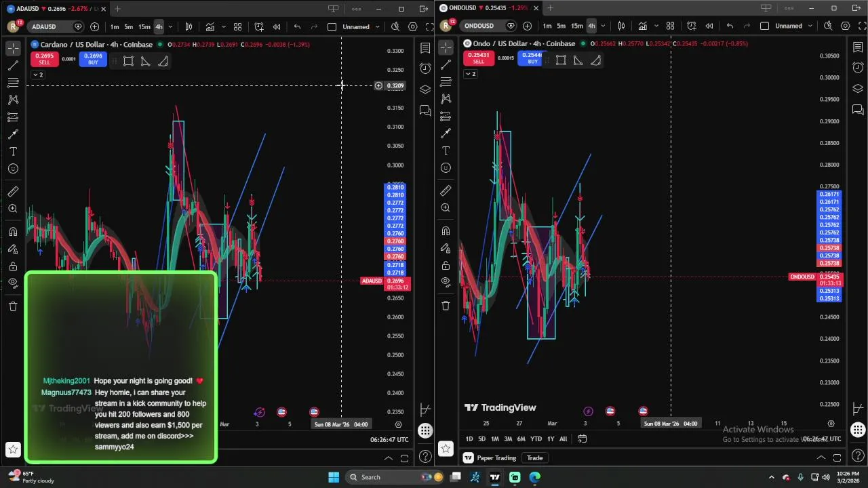Select zoom-in tool in ADAUSD left toolbar
Screen dimensions: 868x488
click(13, 209)
